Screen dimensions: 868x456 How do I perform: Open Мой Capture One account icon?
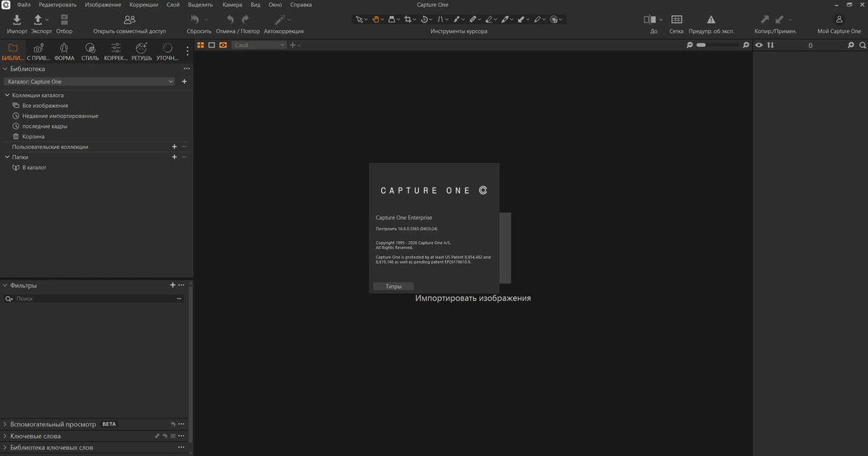pos(839,20)
